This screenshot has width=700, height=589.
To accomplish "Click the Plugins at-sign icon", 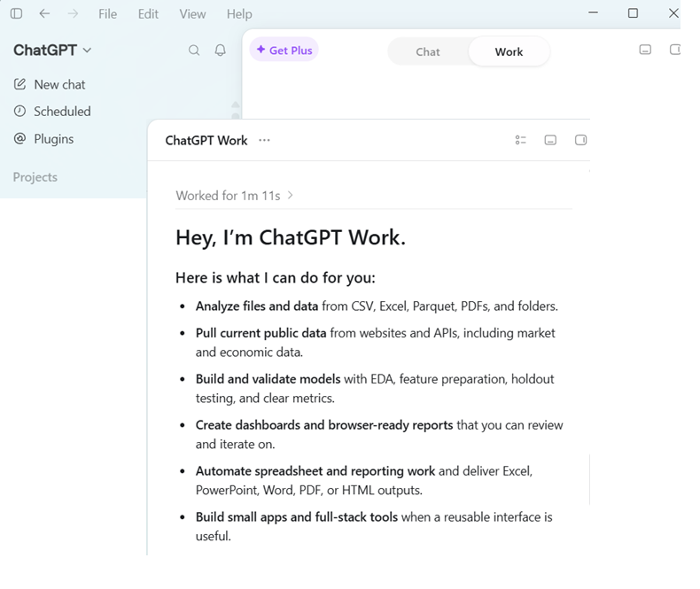I will click(19, 138).
